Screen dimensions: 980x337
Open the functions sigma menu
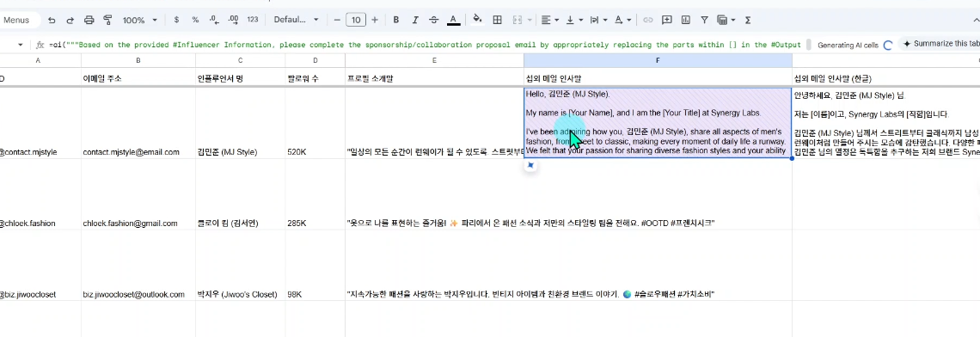click(x=748, y=20)
